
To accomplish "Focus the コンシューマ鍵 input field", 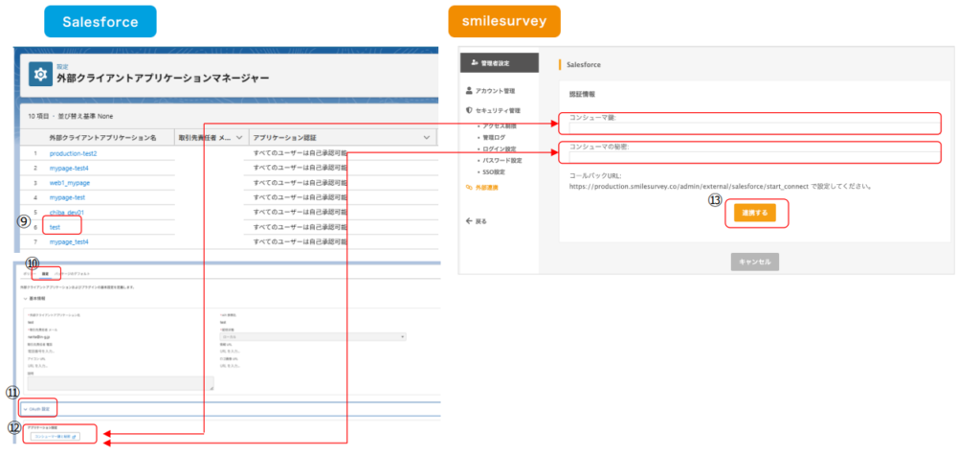I will [754, 128].
